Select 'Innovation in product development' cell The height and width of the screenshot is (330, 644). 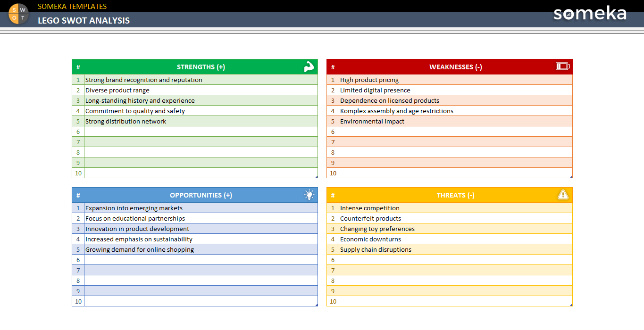tap(201, 229)
